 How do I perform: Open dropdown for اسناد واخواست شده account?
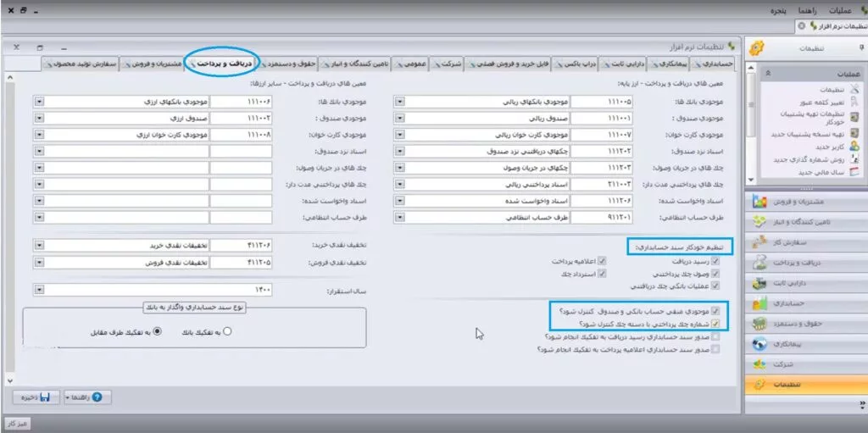pyautogui.click(x=400, y=201)
